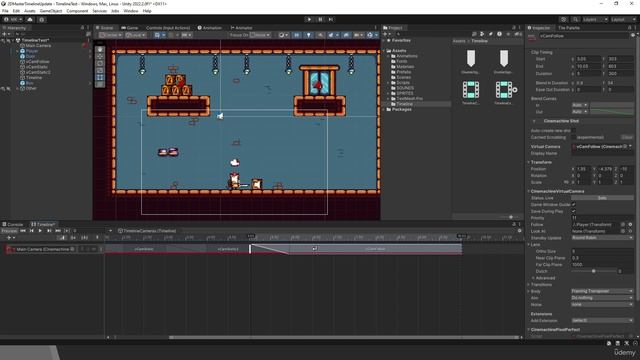Lock the Hierarchy panel
The height and width of the screenshot is (360, 640).
pyautogui.click(x=82, y=28)
